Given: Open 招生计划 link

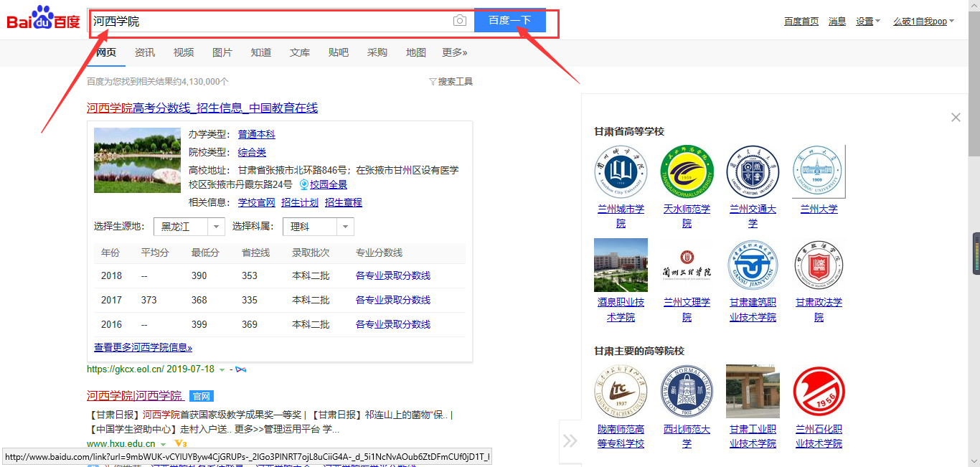Looking at the screenshot, I should coord(300,203).
